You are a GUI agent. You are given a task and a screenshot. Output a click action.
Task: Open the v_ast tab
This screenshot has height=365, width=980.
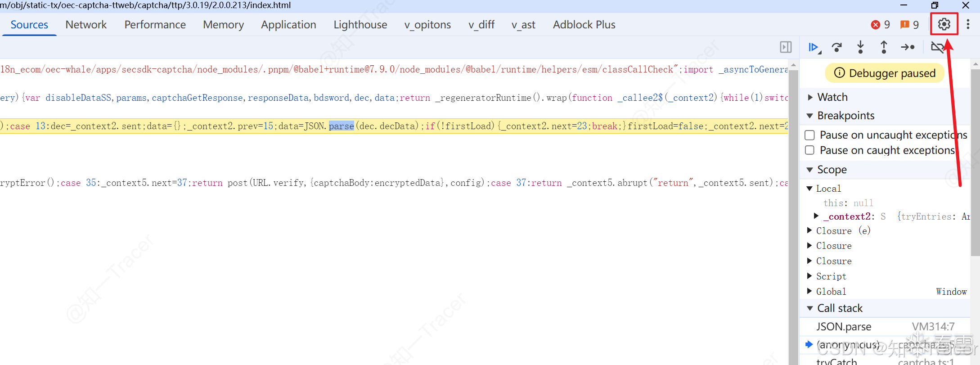coord(523,25)
